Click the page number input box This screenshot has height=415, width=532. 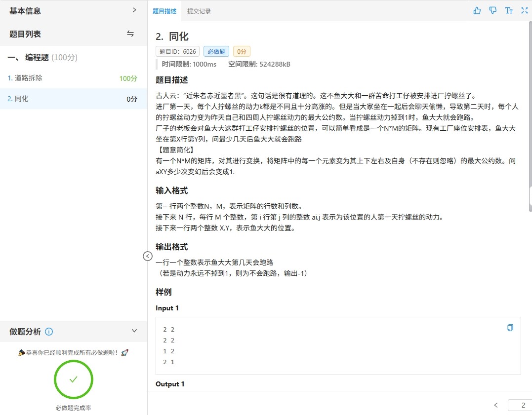click(x=521, y=405)
